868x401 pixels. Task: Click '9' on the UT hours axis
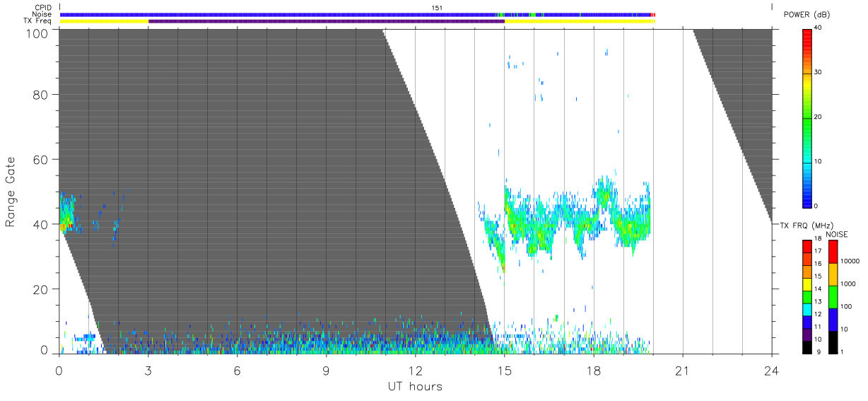click(326, 371)
